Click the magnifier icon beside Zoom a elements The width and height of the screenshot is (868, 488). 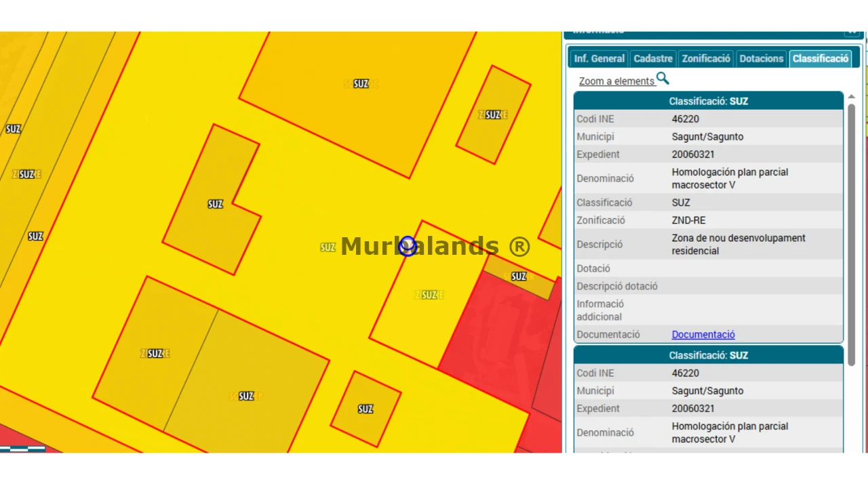tap(663, 79)
